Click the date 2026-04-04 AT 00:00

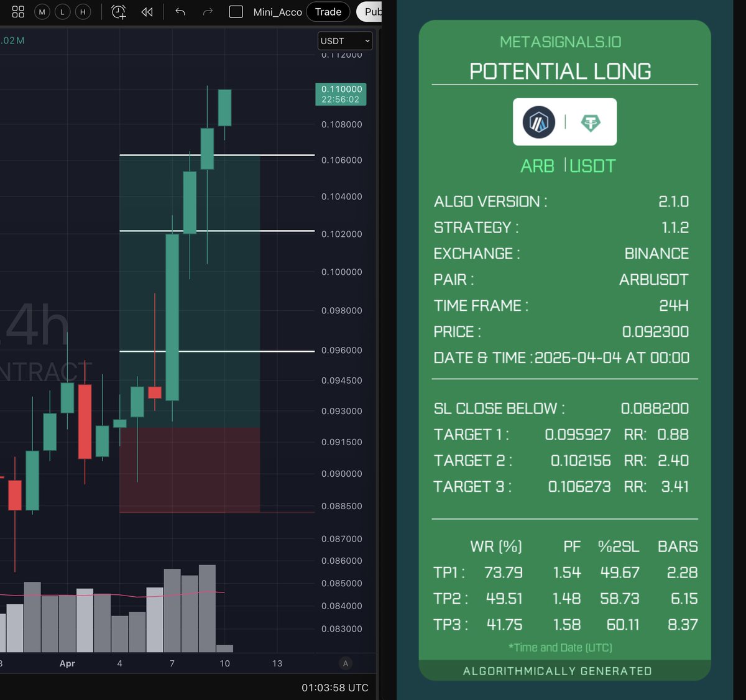612,358
